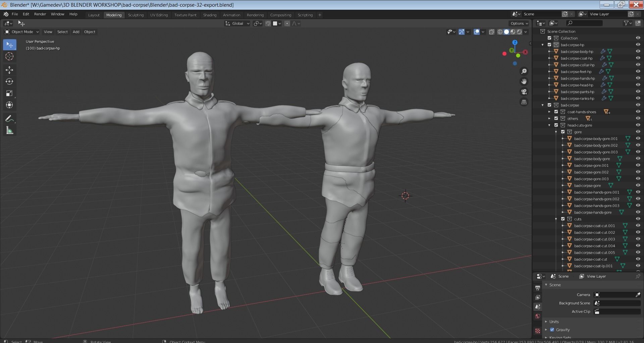Pick the Measure tool
The width and height of the screenshot is (644, 343).
tap(9, 131)
